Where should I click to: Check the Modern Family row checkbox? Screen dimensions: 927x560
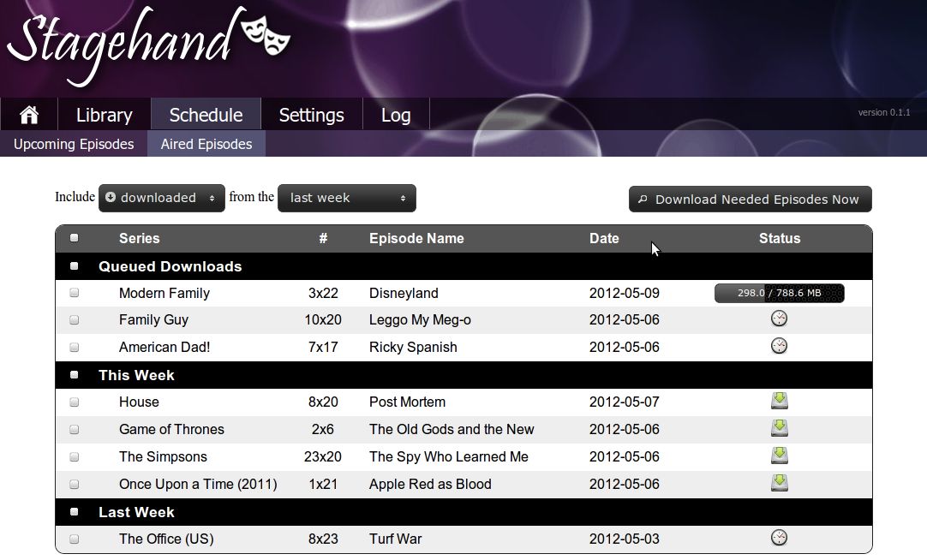(74, 292)
